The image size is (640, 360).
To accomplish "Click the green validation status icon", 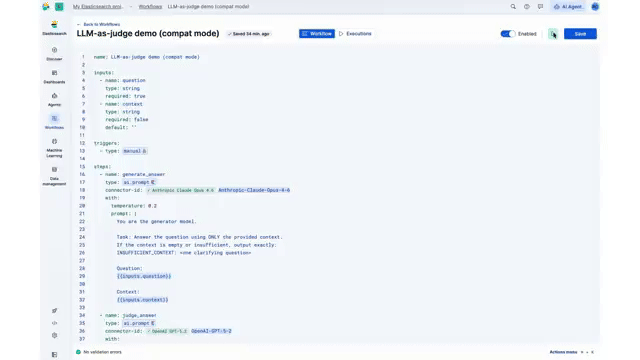I will [78, 352].
